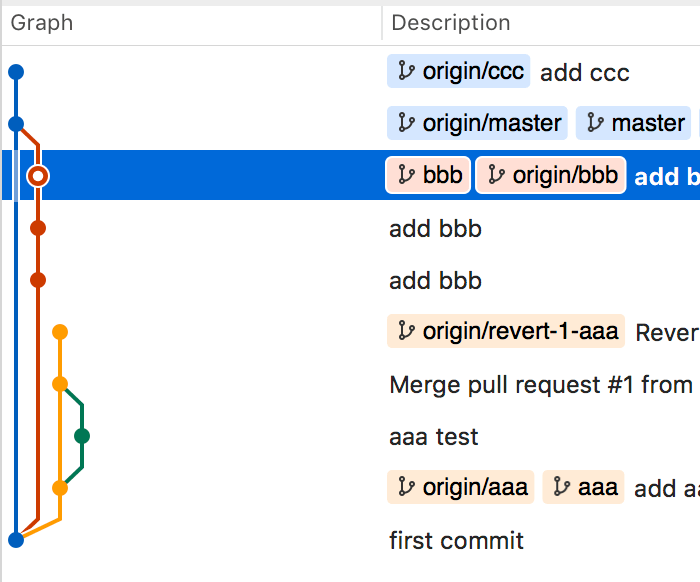Screen dimensions: 700x582
Task: Select the local aaa branch tag
Action: pos(584,487)
